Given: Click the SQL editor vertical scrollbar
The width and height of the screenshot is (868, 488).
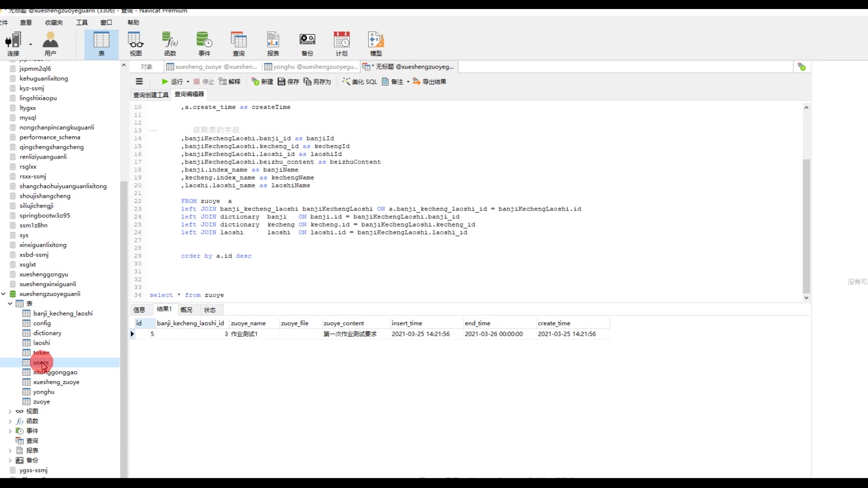Looking at the screenshot, I should click(x=806, y=226).
